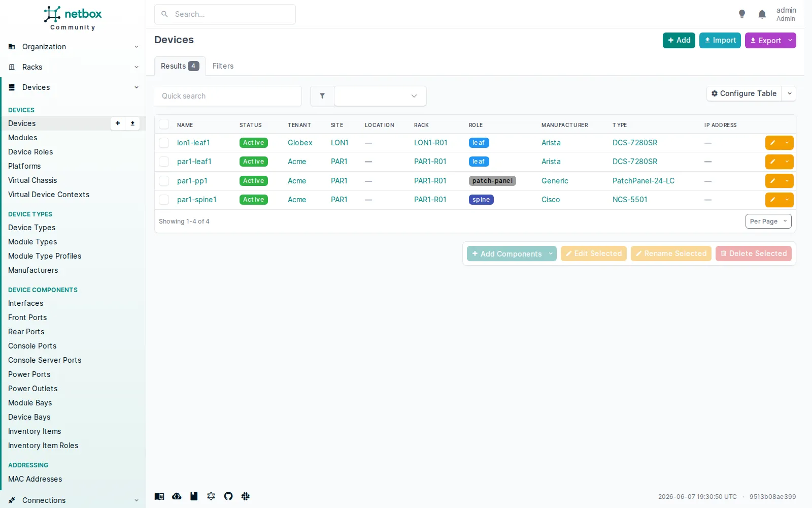The width and height of the screenshot is (812, 508).
Task: Select the Results tab
Action: click(x=180, y=66)
